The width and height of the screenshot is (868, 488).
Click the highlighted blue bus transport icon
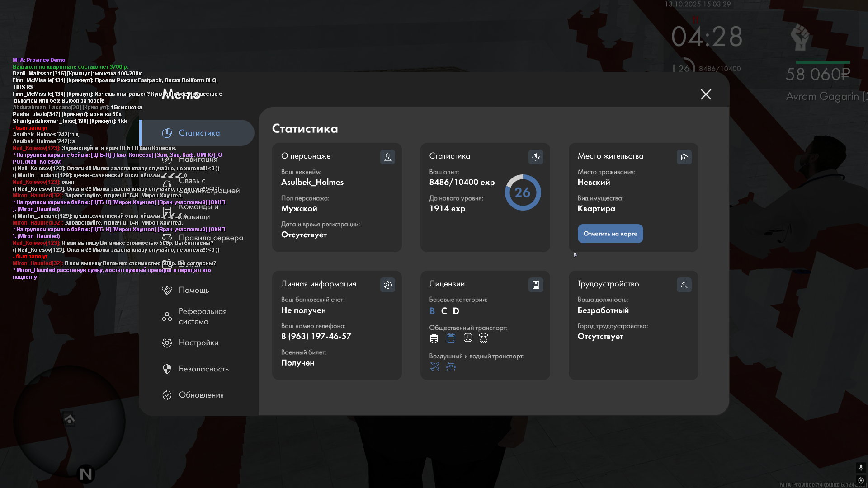(451, 338)
